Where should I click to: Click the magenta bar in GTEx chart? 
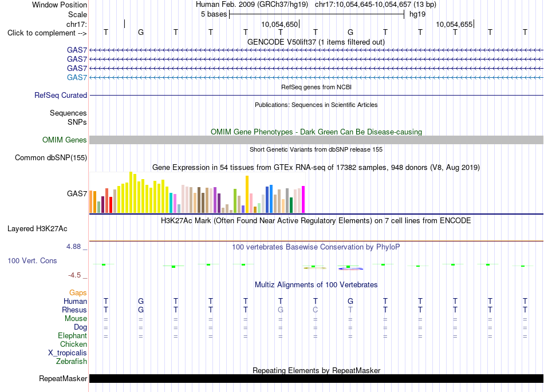point(303,200)
